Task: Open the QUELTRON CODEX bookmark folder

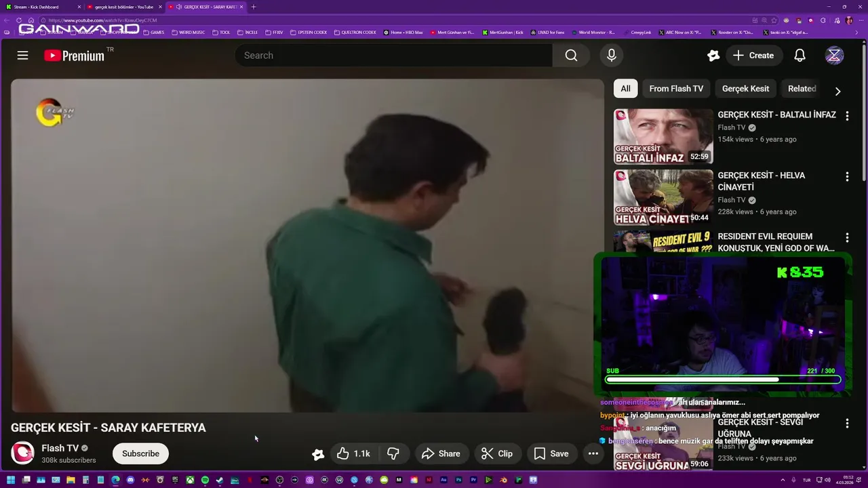Action: point(355,32)
